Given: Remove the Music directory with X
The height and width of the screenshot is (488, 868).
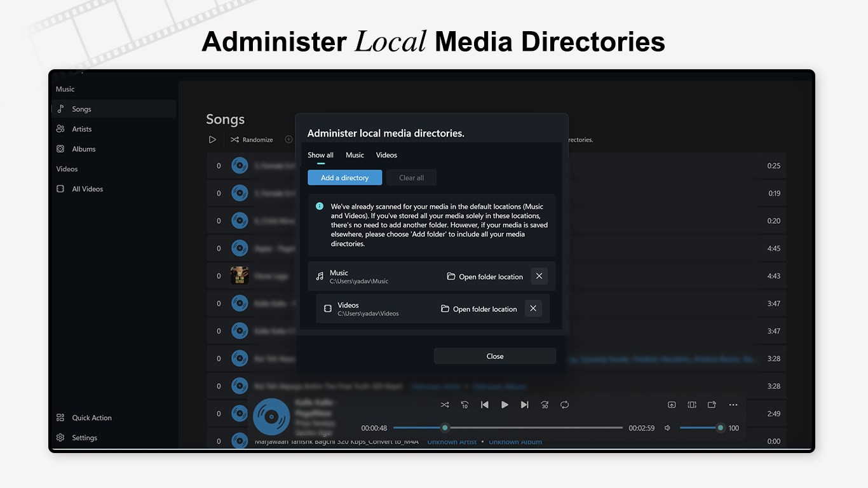Looking at the screenshot, I should (x=539, y=276).
